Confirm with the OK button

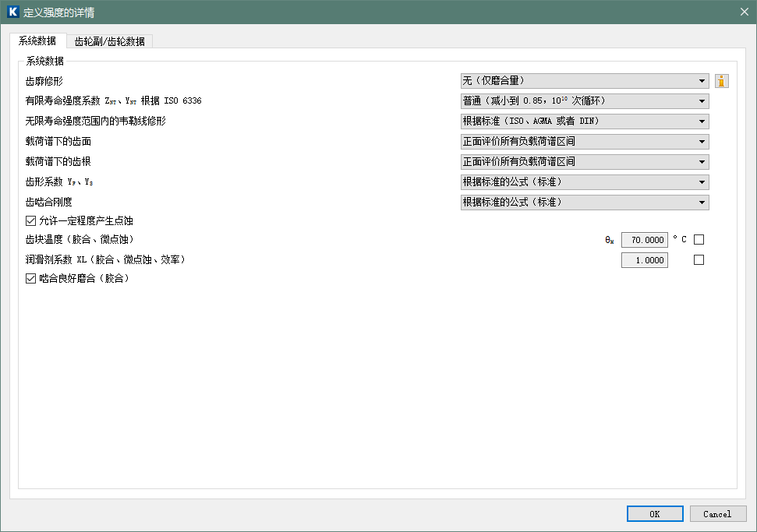pyautogui.click(x=655, y=513)
